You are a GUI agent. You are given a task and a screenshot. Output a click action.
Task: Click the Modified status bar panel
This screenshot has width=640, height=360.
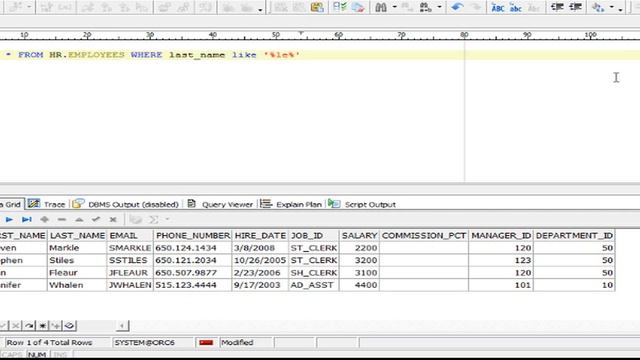click(247, 342)
